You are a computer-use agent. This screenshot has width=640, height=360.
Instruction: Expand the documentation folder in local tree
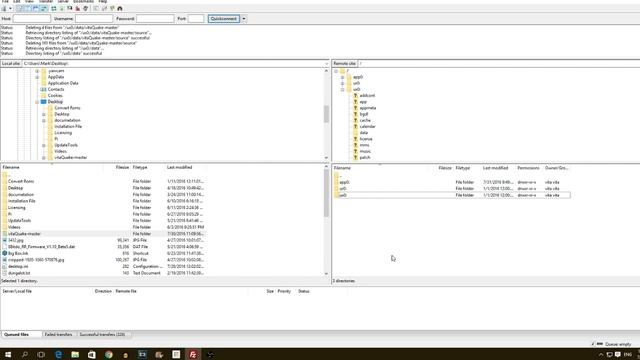tap(44, 120)
